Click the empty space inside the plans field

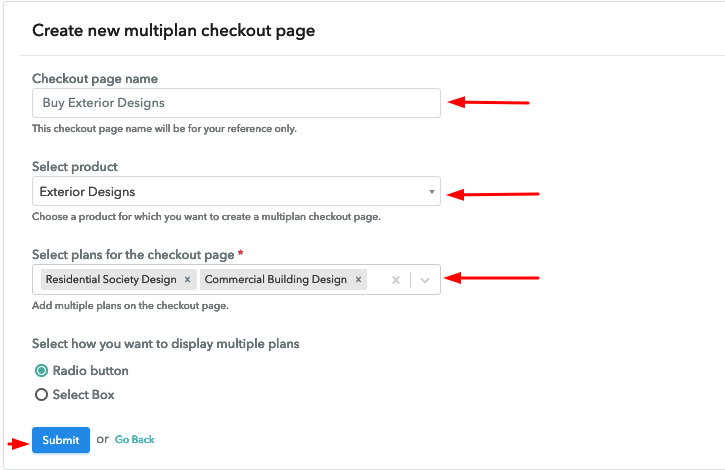pyautogui.click(x=378, y=281)
